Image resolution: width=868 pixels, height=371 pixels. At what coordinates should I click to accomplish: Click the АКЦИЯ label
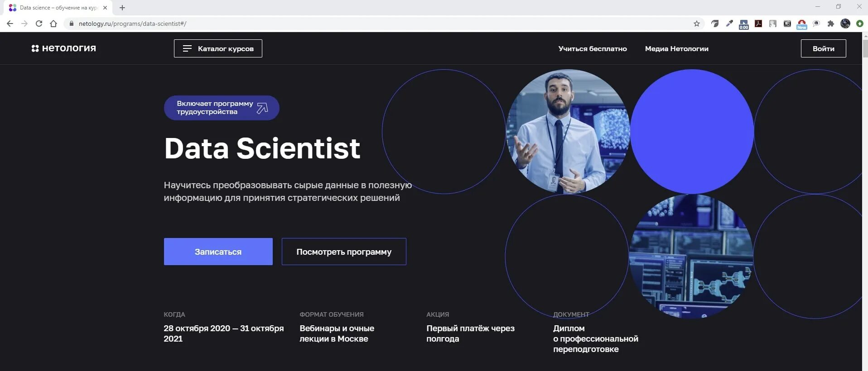(x=438, y=314)
